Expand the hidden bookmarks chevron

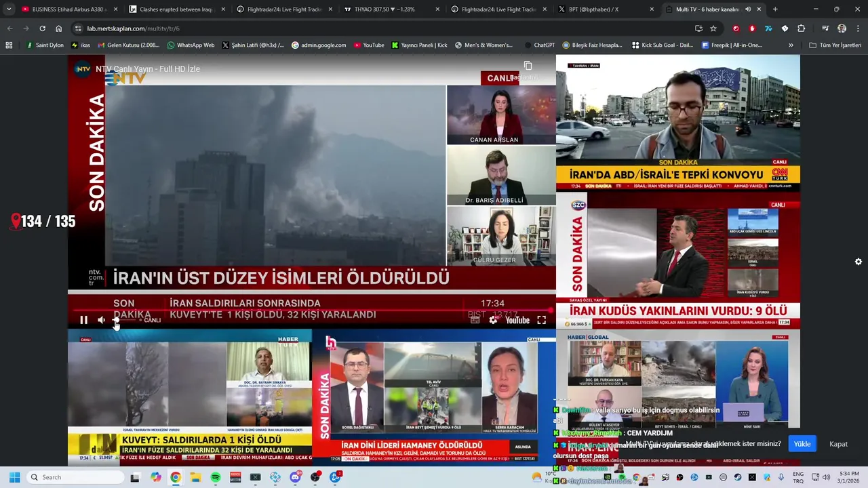(791, 45)
